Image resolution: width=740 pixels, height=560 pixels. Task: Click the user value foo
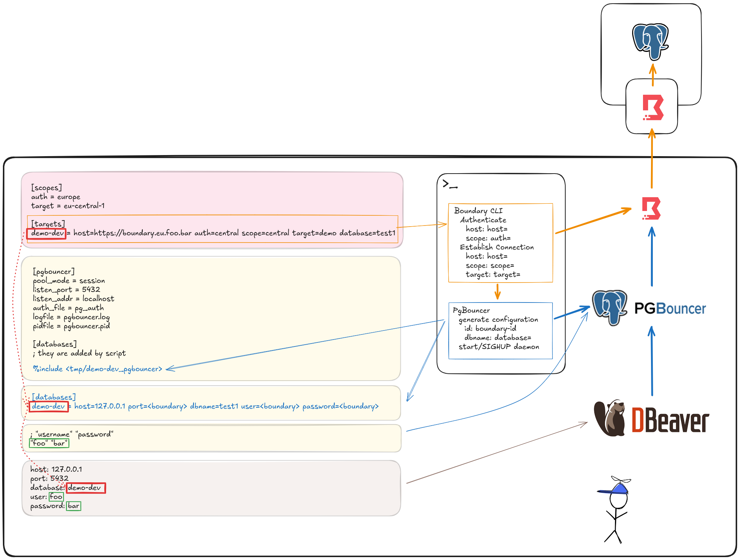tap(56, 497)
